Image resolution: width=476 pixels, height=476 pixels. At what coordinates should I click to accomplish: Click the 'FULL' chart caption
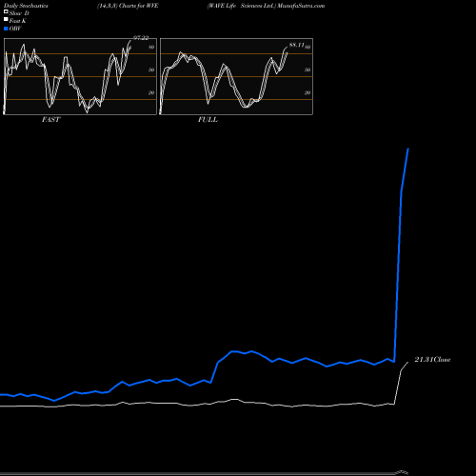tap(208, 120)
